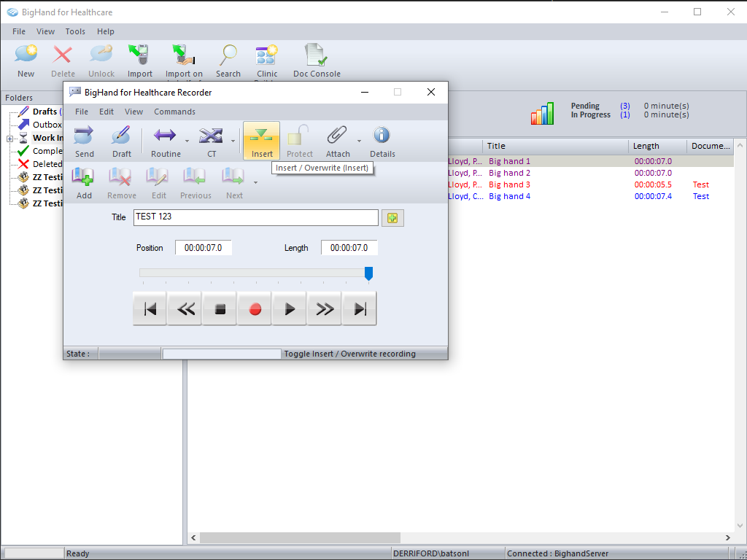Sort list by Title column header
The width and height of the screenshot is (747, 560).
(555, 146)
